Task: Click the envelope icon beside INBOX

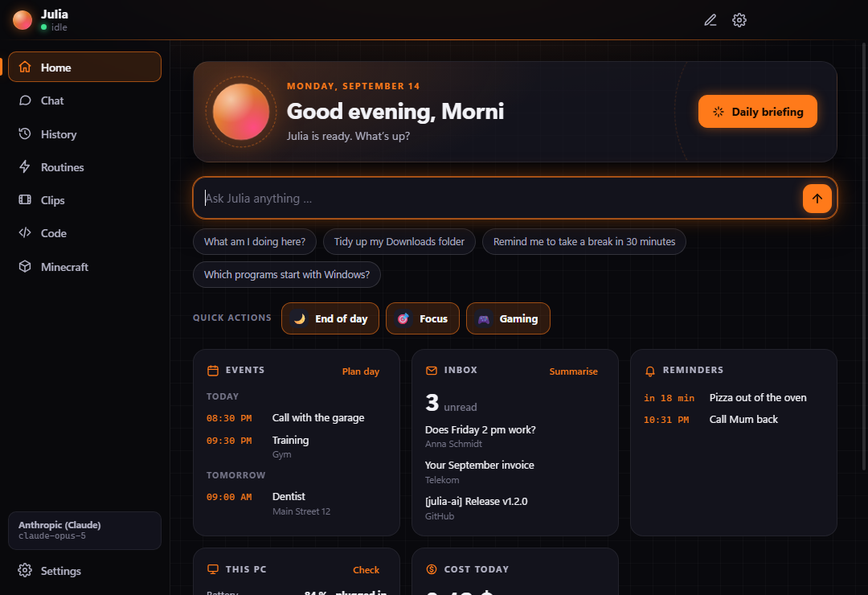Action: pyautogui.click(x=432, y=371)
